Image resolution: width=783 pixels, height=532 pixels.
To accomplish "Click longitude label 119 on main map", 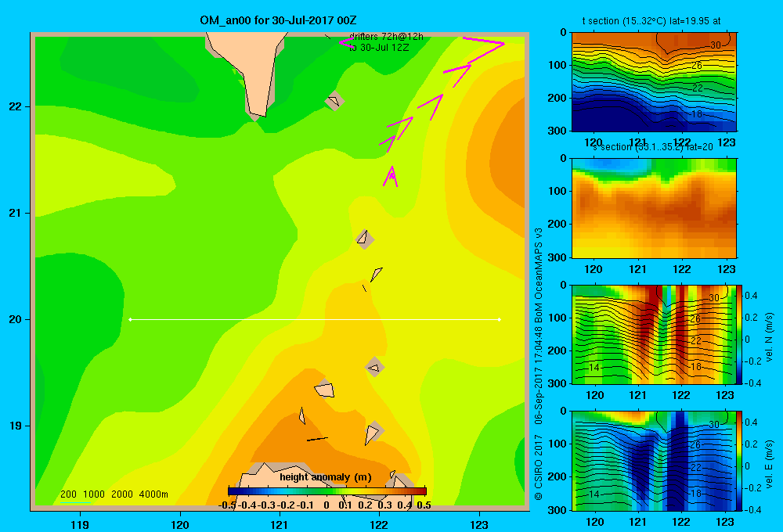I will tap(80, 524).
